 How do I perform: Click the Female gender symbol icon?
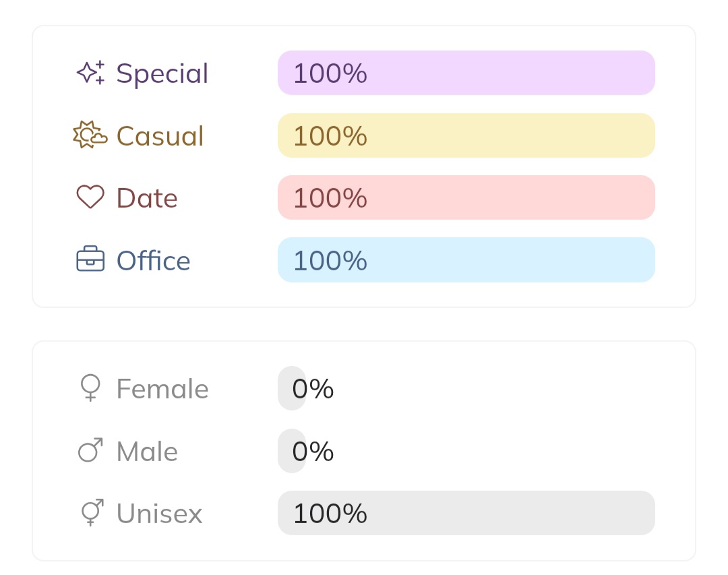pyautogui.click(x=90, y=388)
